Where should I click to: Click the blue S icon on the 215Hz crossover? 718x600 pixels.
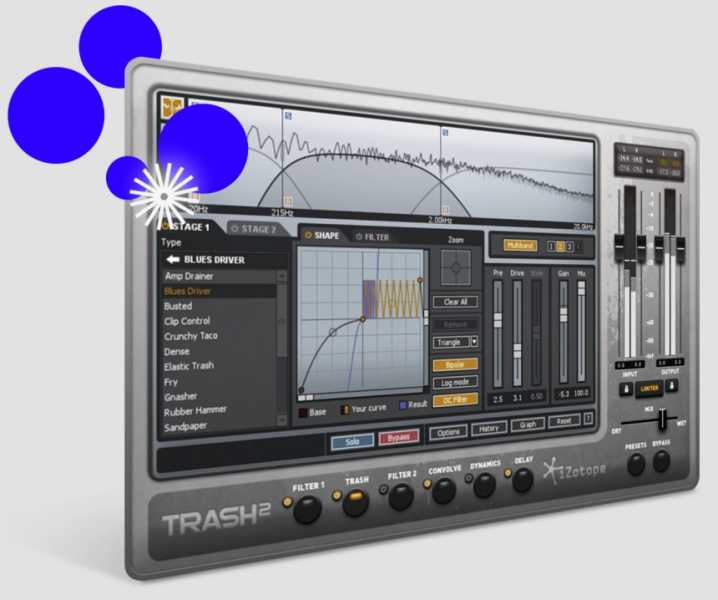[x=288, y=116]
